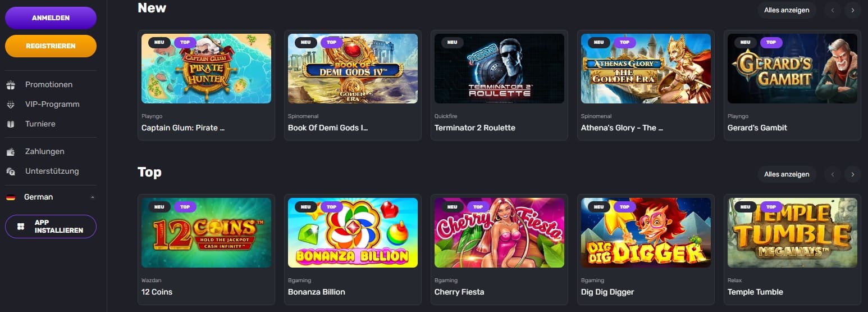Click previous arrow in Top section

pos(833,174)
